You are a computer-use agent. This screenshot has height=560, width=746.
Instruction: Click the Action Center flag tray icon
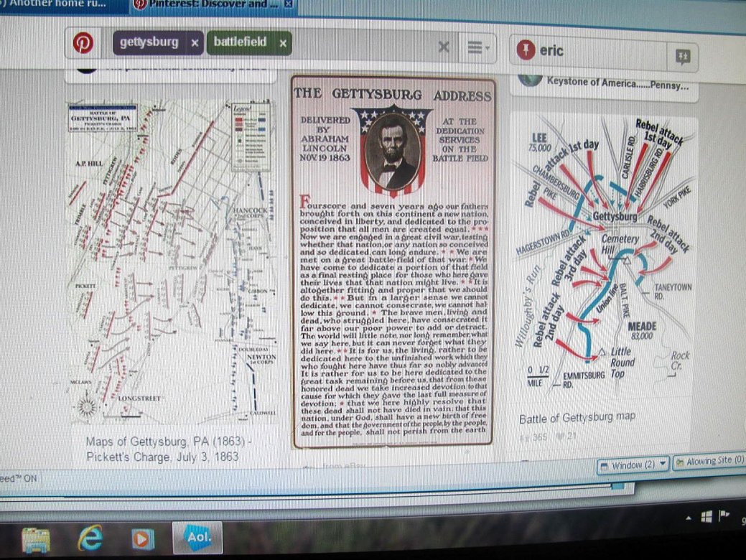click(724, 515)
